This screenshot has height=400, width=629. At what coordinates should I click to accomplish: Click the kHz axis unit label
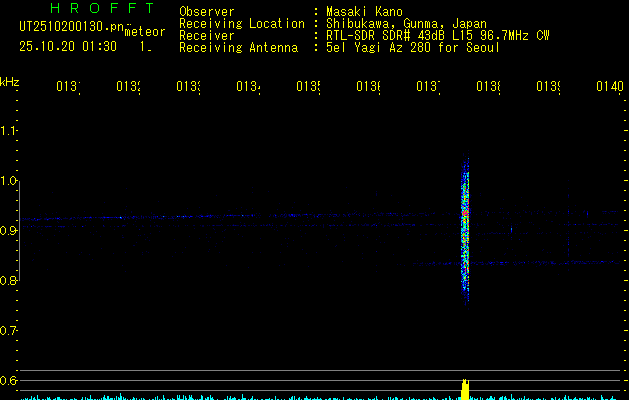10,80
